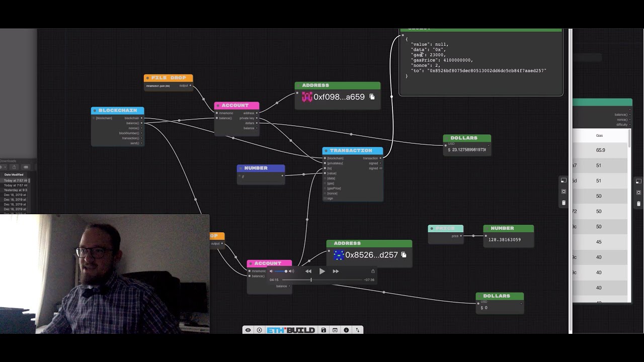This screenshot has width=644, height=362.
Task: Click the webcam video thumbnail
Action: (x=105, y=274)
